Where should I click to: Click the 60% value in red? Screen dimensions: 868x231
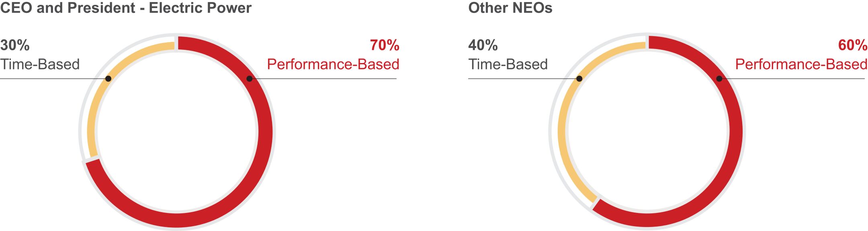click(852, 45)
